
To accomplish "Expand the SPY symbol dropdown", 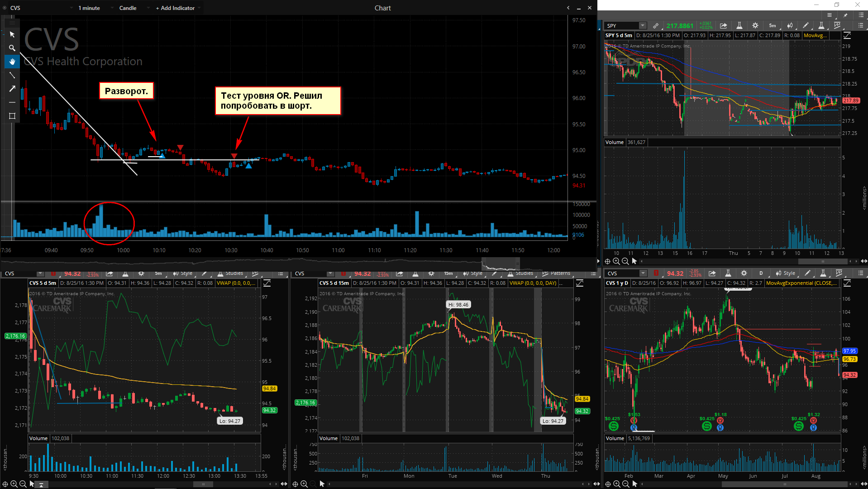I will (643, 25).
